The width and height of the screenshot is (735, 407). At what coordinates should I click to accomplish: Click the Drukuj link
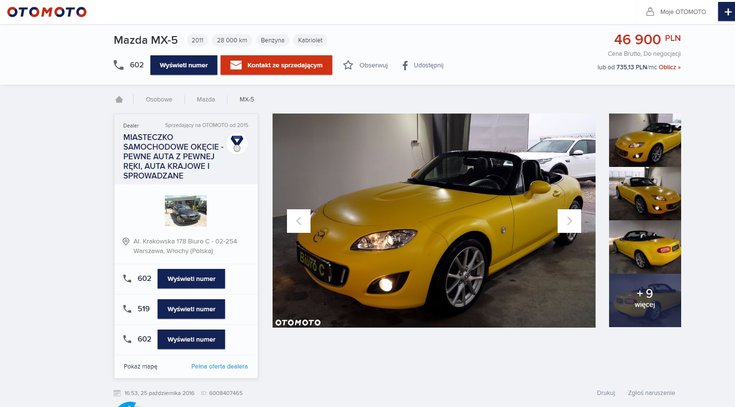pyautogui.click(x=606, y=393)
